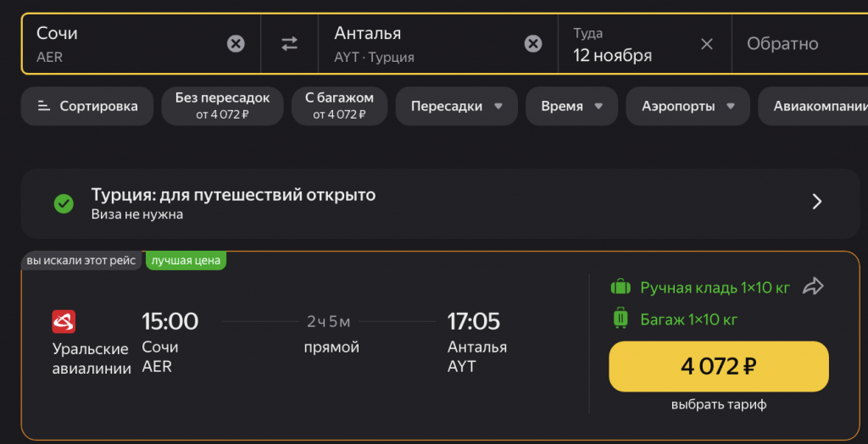This screenshot has height=444, width=868.
Task: Click the yellow 4 072 ₽ price button
Action: point(718,367)
